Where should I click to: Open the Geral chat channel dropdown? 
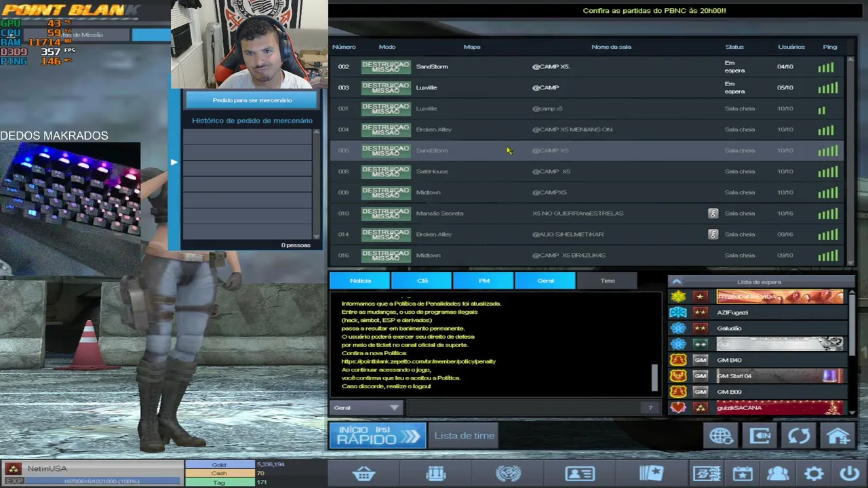point(366,407)
